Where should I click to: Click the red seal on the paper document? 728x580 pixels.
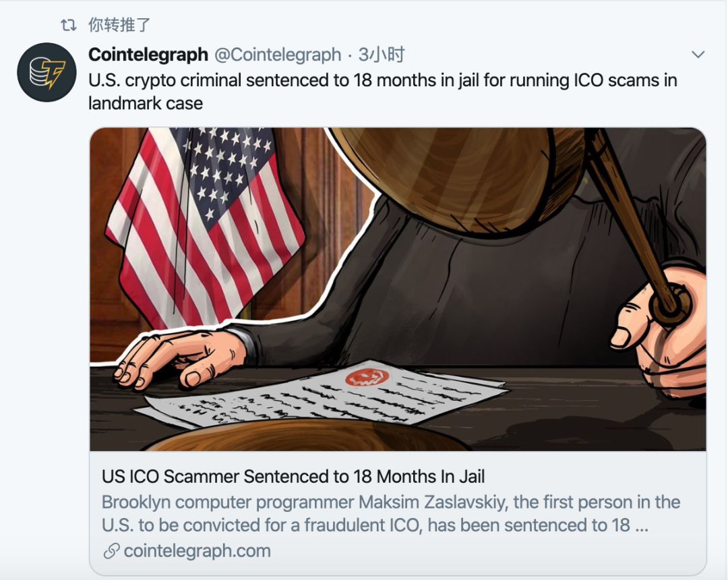click(367, 378)
